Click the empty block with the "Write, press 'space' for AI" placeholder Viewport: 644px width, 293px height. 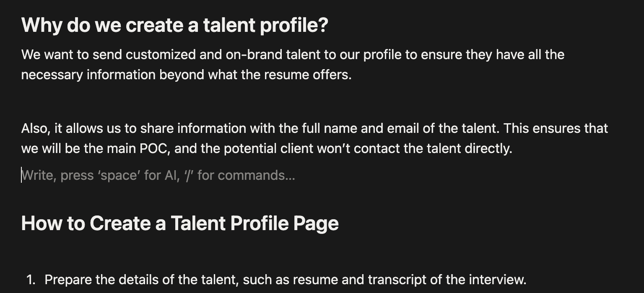click(x=158, y=175)
